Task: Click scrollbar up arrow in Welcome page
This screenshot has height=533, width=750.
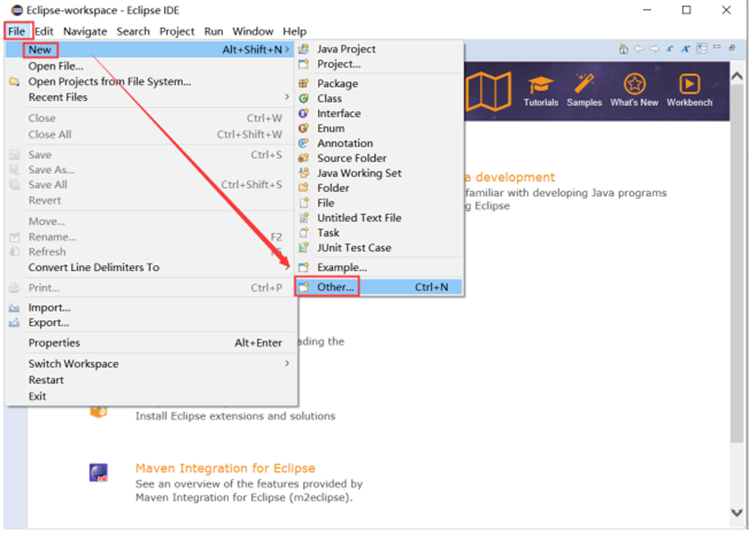Action: pyautogui.click(x=737, y=76)
